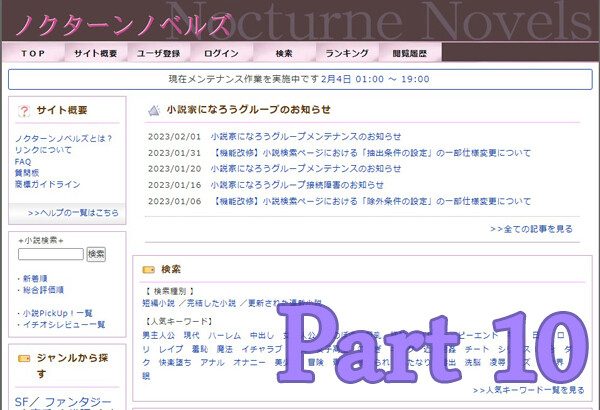Open the 小説PickUp！一覧 link

(58, 313)
